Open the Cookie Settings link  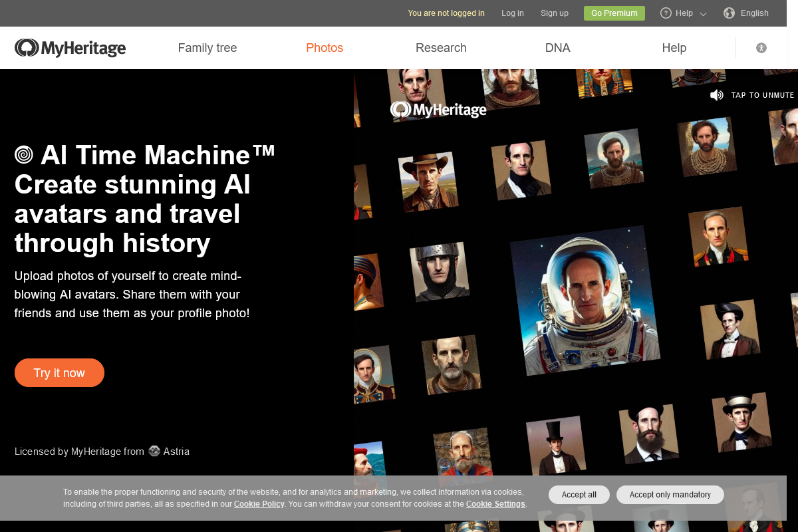(495, 504)
